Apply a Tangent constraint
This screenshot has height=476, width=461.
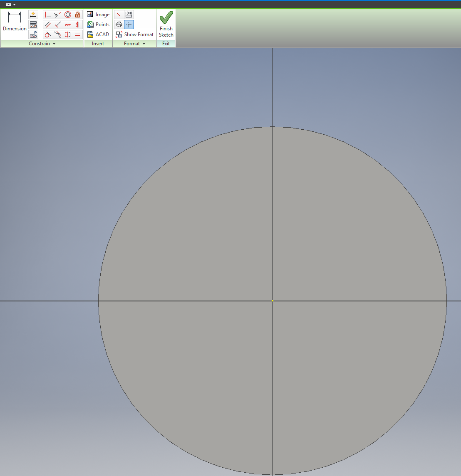[x=47, y=34]
